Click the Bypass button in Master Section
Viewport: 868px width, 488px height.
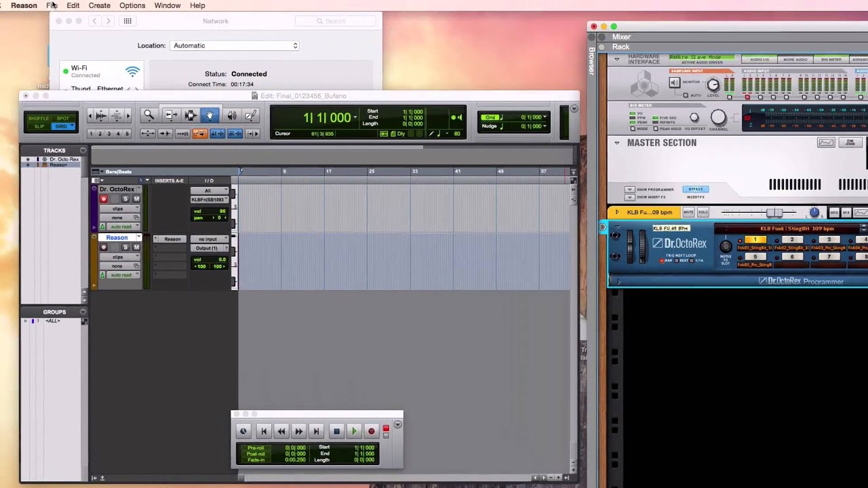696,190
